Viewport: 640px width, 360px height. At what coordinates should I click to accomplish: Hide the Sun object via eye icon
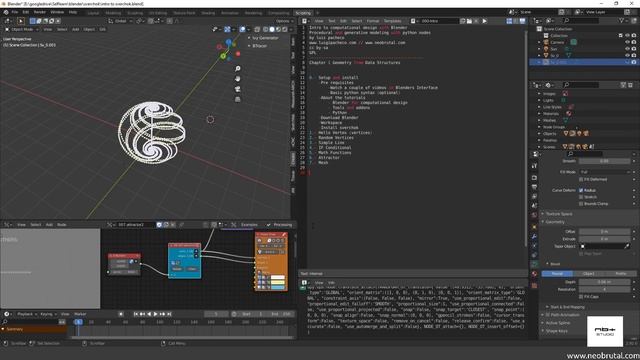(x=627, y=49)
